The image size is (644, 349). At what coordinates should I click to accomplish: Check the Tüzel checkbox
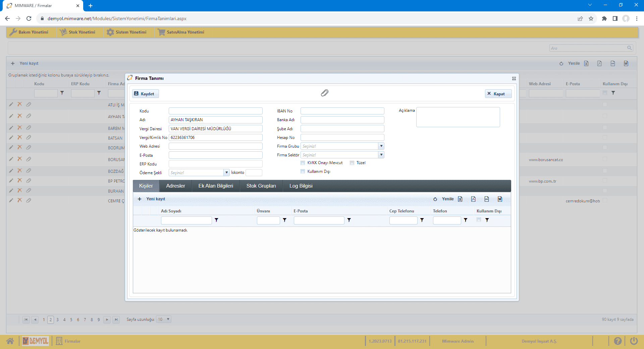(x=352, y=163)
